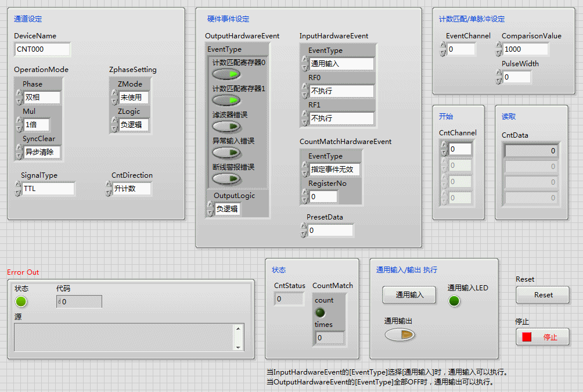Enable the 断线警报错误 event switch
Screen dimensions: 583x392
[x=226, y=179]
